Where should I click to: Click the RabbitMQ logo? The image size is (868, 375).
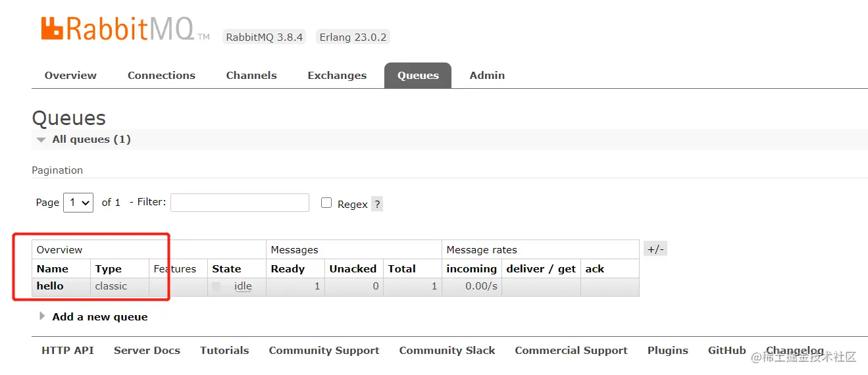point(125,30)
